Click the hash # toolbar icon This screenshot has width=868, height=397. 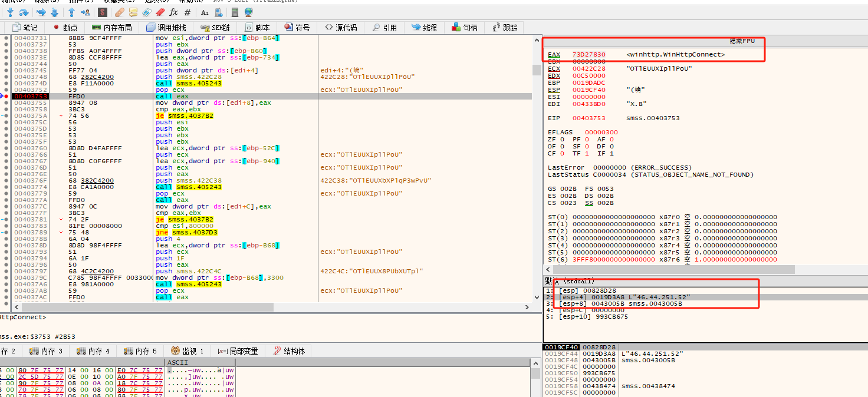pos(188,12)
